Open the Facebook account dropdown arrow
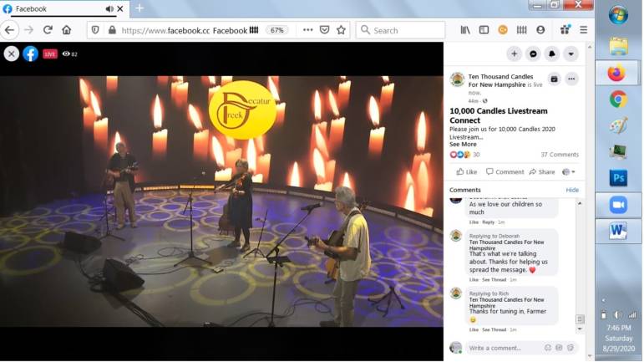 coord(571,54)
